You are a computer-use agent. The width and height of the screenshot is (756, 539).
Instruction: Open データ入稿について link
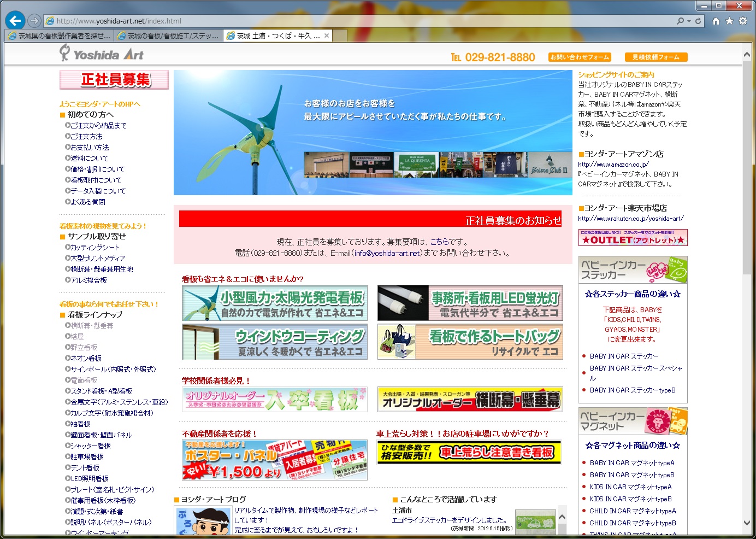(x=98, y=191)
